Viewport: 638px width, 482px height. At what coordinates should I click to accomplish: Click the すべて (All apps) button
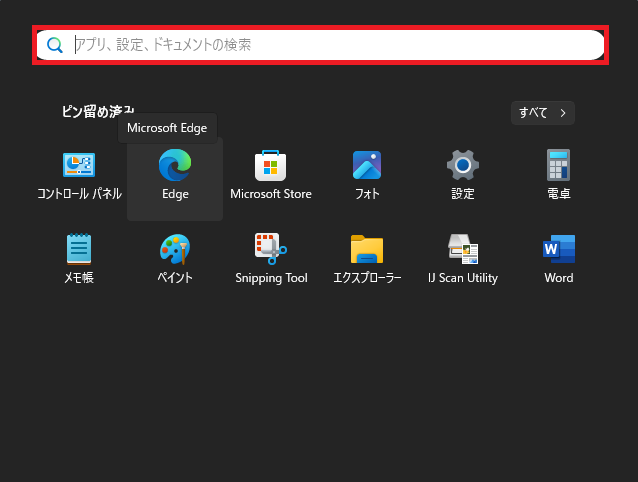coord(543,113)
